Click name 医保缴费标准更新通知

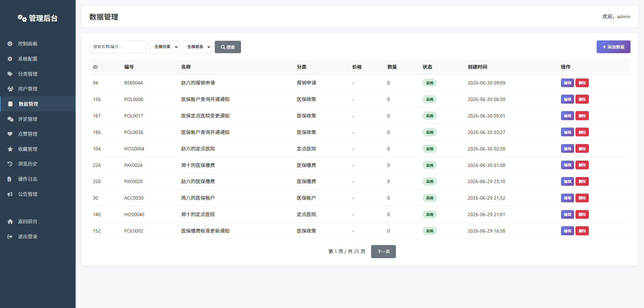(205, 231)
